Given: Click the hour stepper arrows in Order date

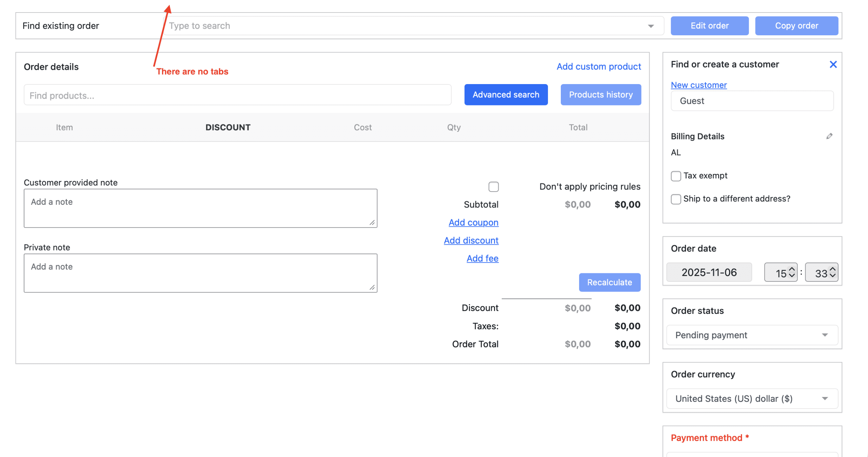Looking at the screenshot, I should [792, 272].
